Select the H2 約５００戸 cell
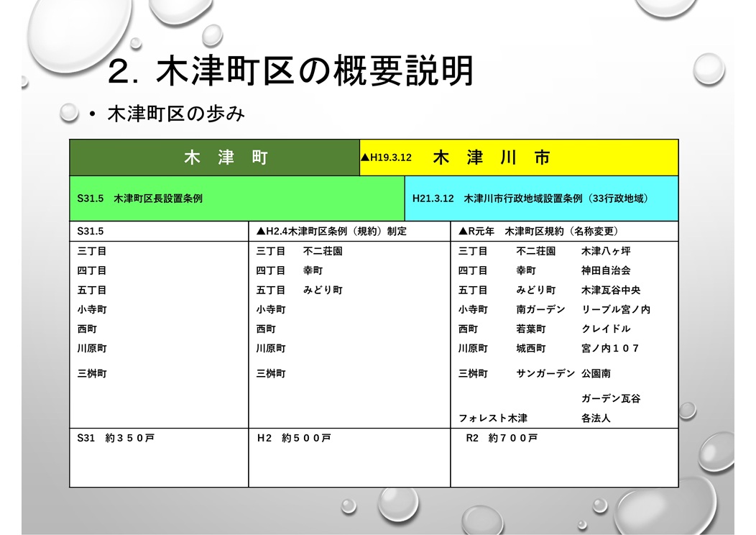The image size is (756, 535). pyautogui.click(x=293, y=437)
